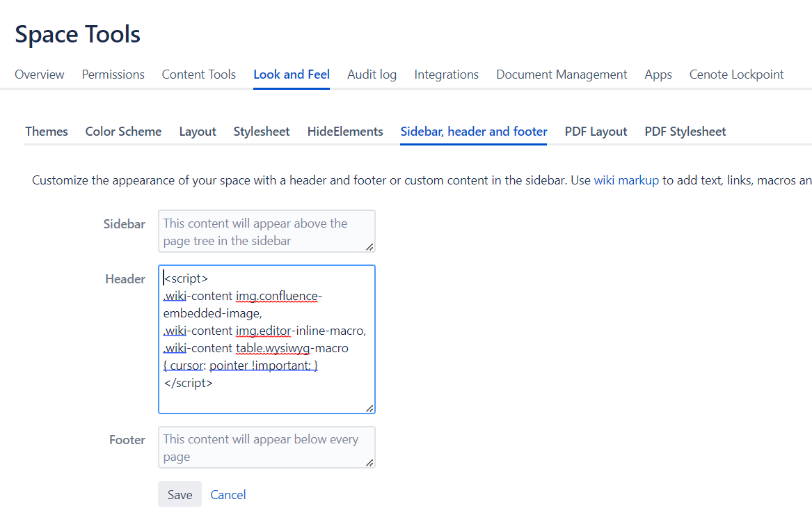Open the Audit log section
The height and width of the screenshot is (520, 812).
[372, 74]
